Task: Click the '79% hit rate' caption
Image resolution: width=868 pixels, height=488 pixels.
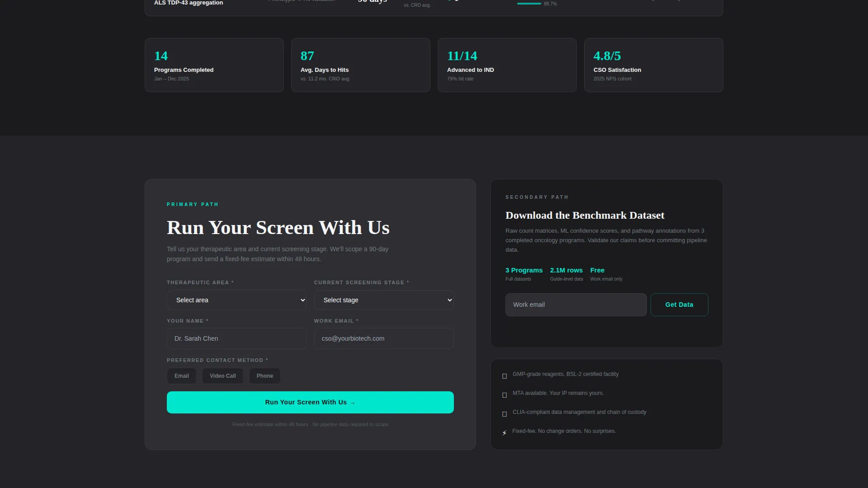Action: [x=460, y=79]
